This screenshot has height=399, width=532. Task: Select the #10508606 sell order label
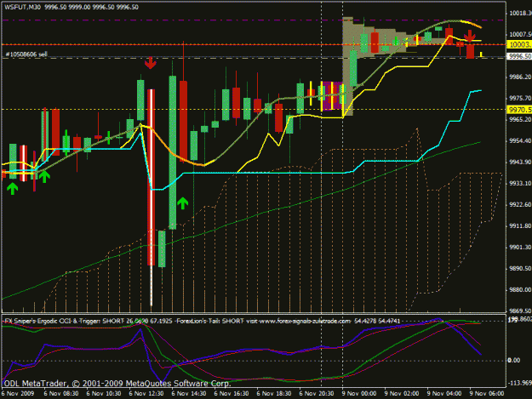coord(26,54)
